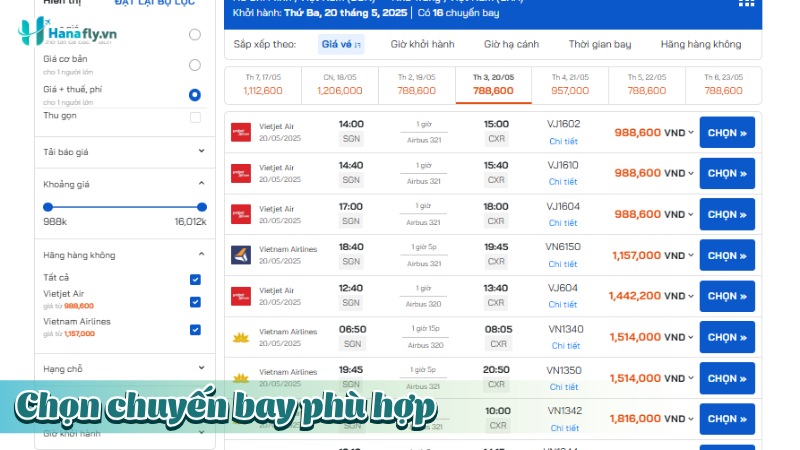Screen dimensions: 800x450
Task: Collapse the Khoảng giá section
Action: pos(202,183)
